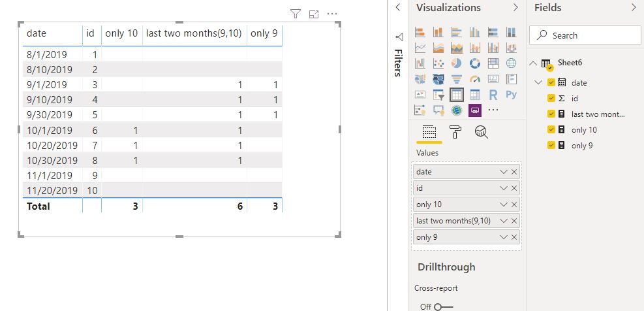Select the Waterfall chart visual
Image resolution: width=644 pixels, height=311 pixels.
tap(420, 63)
